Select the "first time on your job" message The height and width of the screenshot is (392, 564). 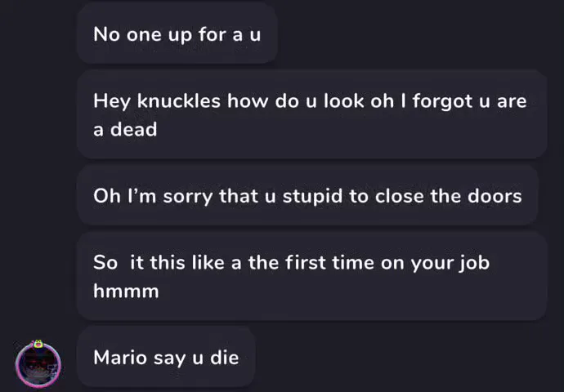[x=311, y=276]
